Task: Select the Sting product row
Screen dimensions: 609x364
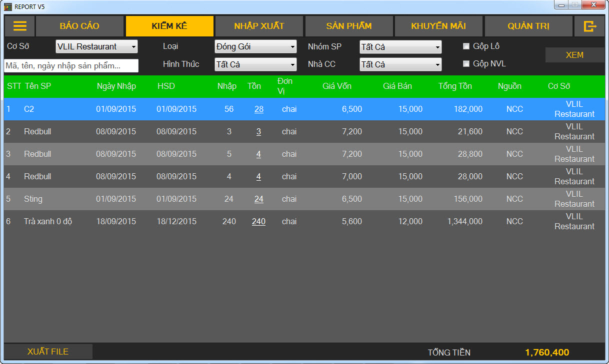Action: tap(33, 199)
